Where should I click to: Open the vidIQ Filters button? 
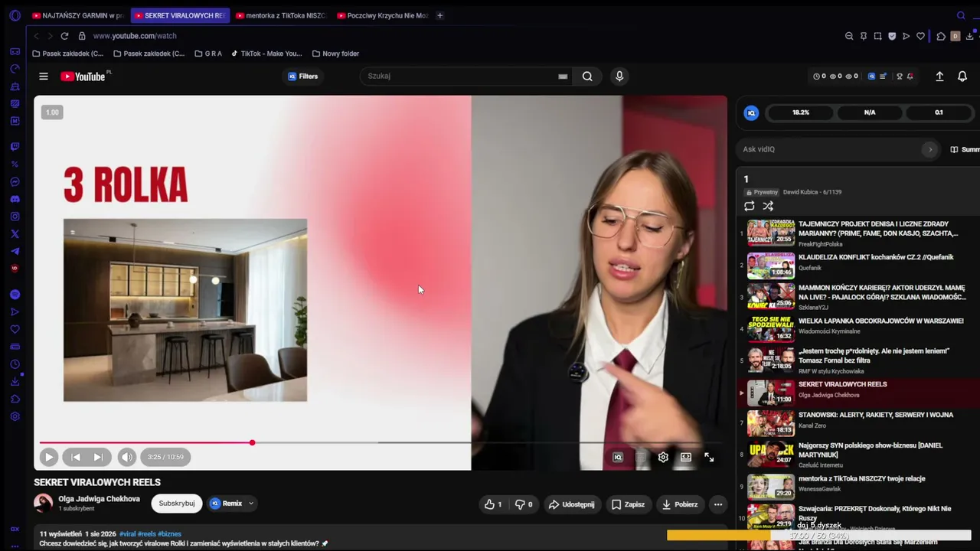click(x=302, y=77)
